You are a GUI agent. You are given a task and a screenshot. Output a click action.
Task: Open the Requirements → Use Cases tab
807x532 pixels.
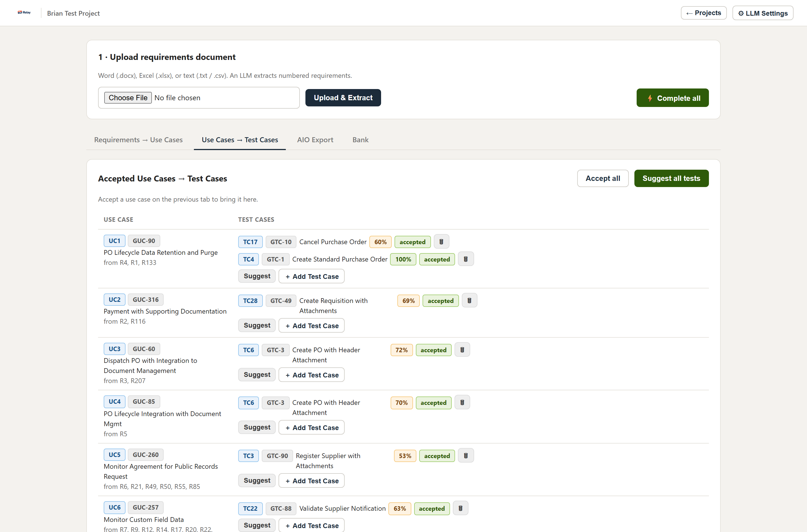138,140
